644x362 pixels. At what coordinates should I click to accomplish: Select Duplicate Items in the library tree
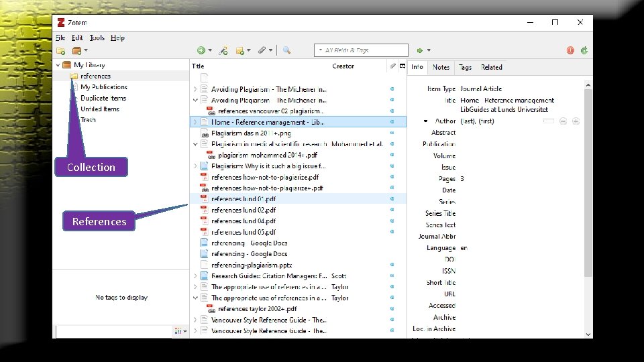click(103, 98)
